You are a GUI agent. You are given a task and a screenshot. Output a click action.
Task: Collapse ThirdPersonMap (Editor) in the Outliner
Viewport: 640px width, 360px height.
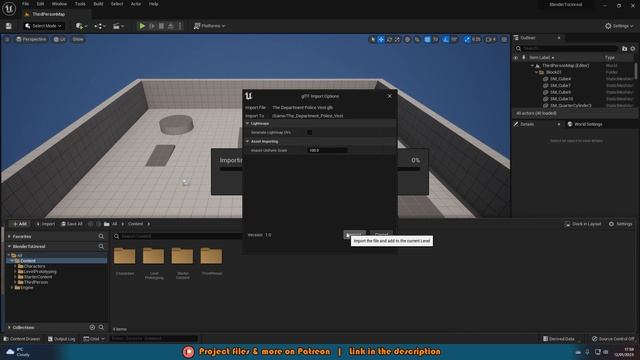pos(532,65)
